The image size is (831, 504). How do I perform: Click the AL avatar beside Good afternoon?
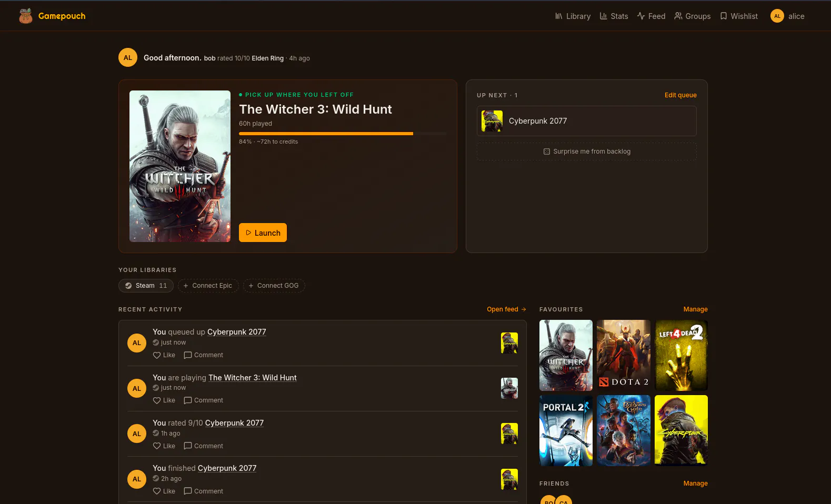pyautogui.click(x=128, y=58)
